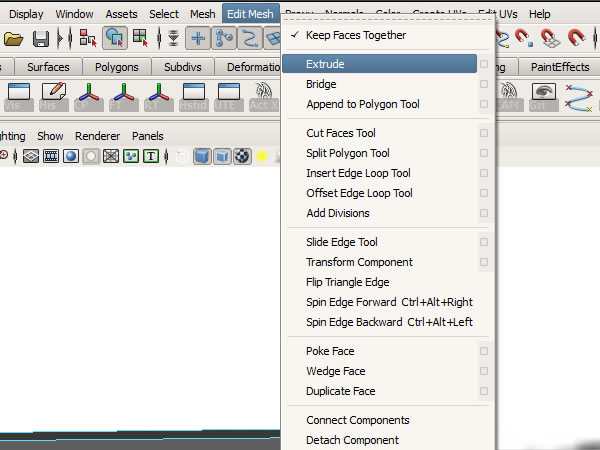Select the CV curve tool shelf icon

[579, 98]
